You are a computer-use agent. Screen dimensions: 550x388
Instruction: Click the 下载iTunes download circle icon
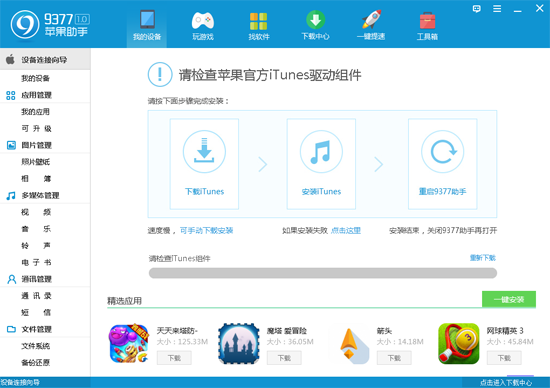coord(204,152)
